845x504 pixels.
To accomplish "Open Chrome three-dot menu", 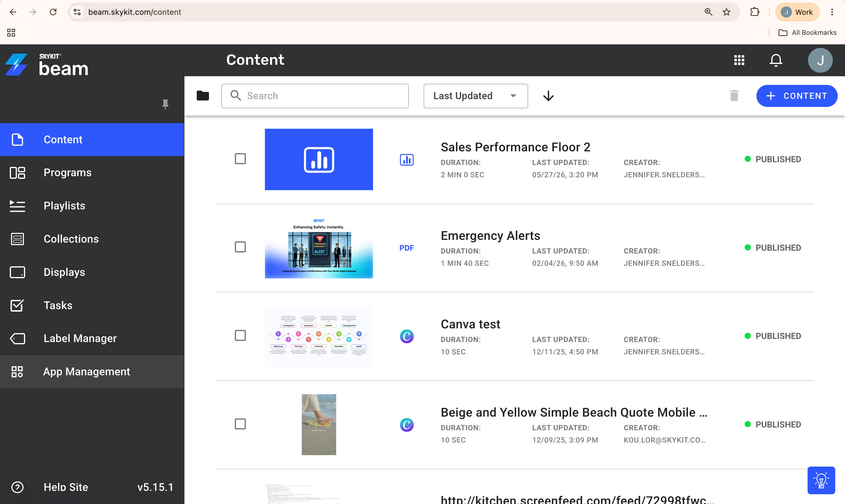I will (832, 12).
